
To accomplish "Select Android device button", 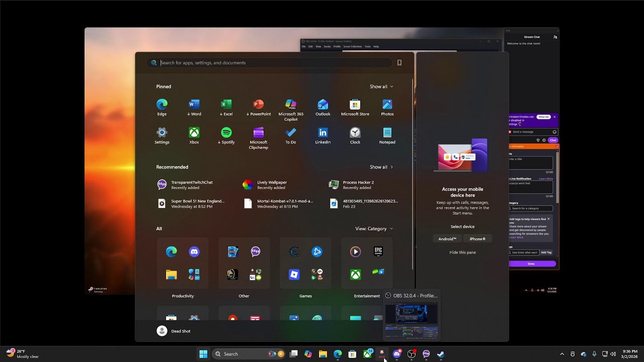I will pyautogui.click(x=447, y=239).
